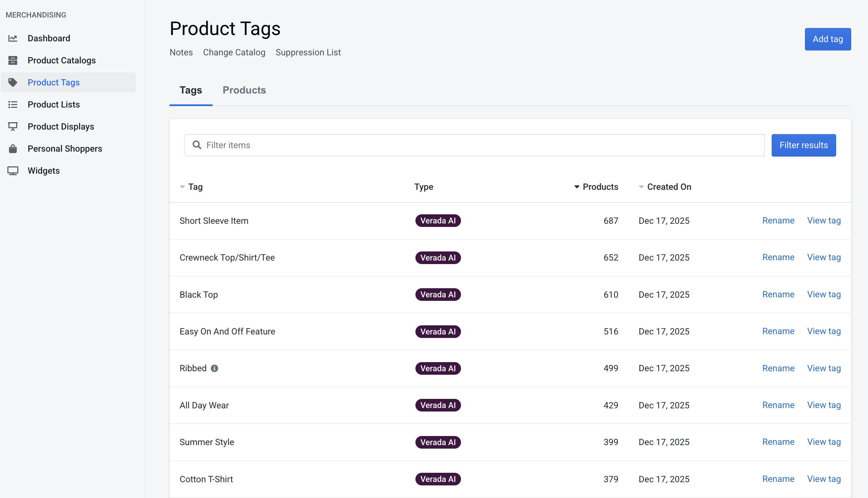This screenshot has height=498, width=868.
Task: Open Product Displays via its monitor icon
Action: click(x=13, y=126)
